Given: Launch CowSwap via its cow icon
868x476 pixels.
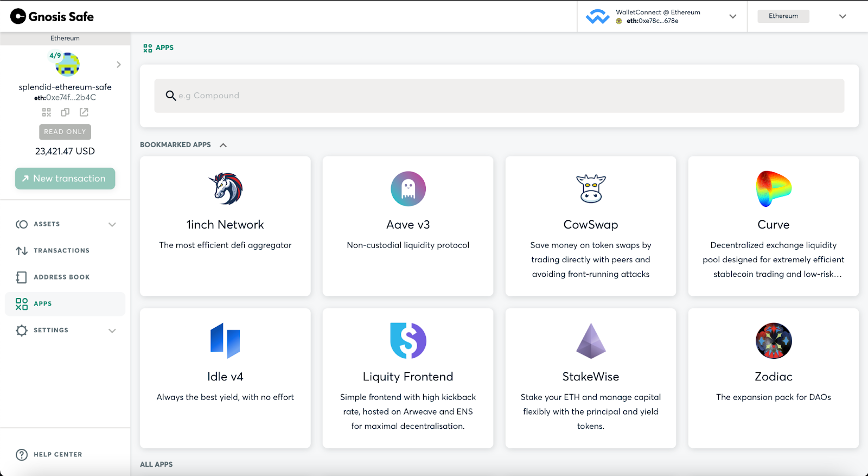Looking at the screenshot, I should [x=591, y=189].
